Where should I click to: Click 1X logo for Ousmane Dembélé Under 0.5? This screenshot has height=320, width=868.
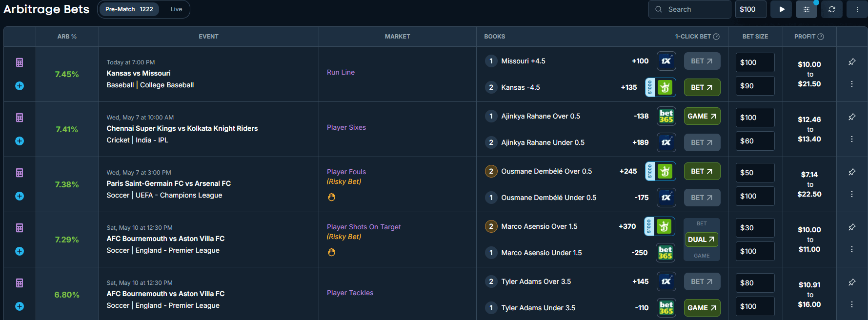[x=666, y=198]
